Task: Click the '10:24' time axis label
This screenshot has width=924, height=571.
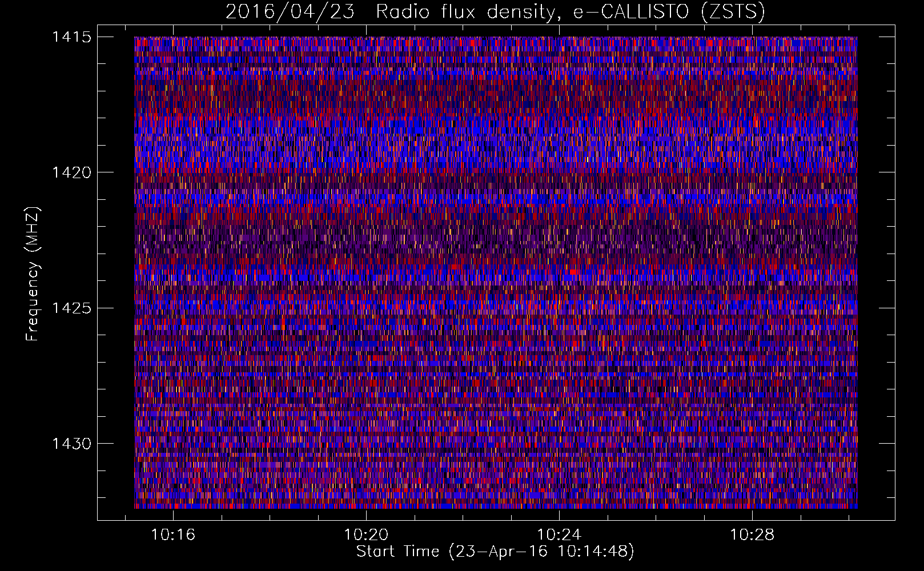Action: pos(559,535)
